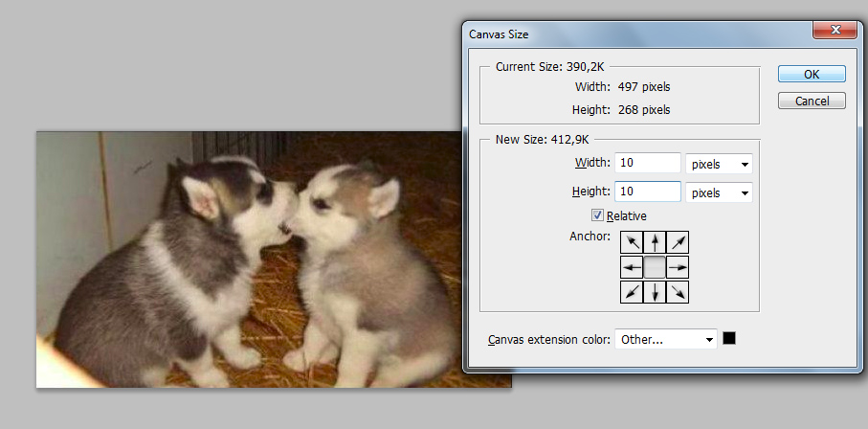The height and width of the screenshot is (429, 868).
Task: Click the husky puppies image canvas
Action: [249, 260]
